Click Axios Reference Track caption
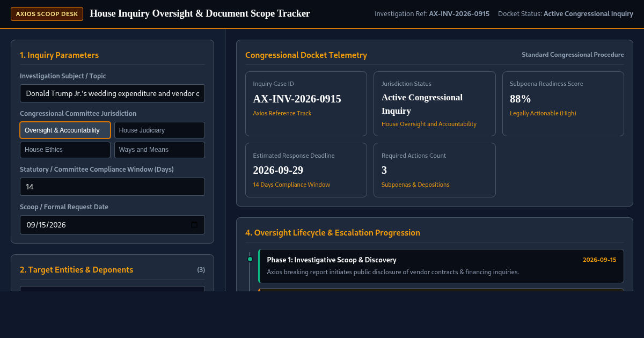 282,113
